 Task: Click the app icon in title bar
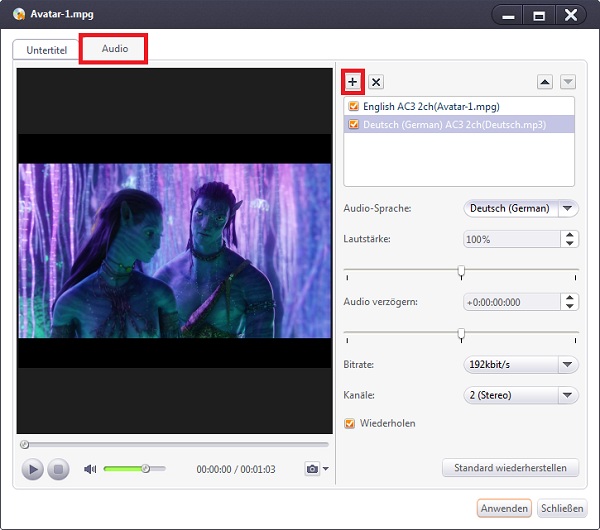(18, 14)
